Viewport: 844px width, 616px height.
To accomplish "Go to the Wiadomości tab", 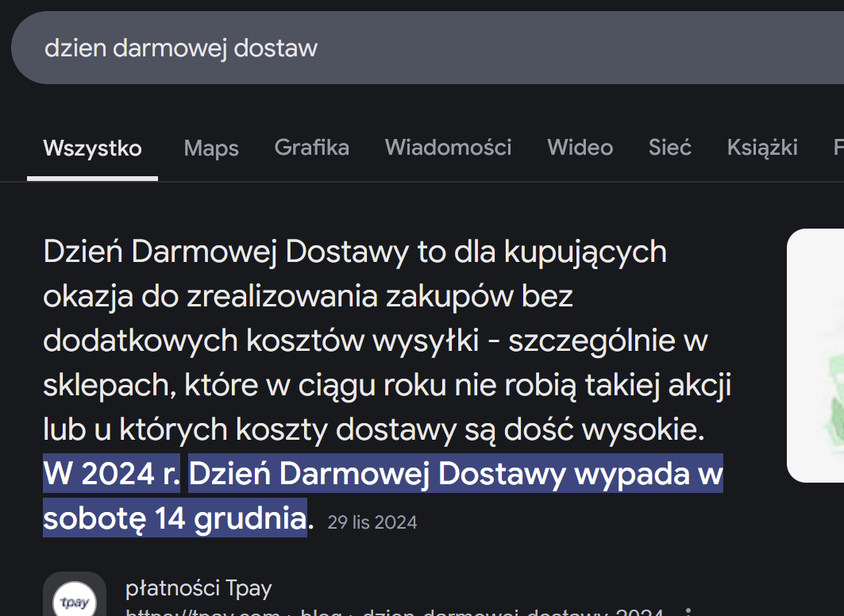I will (448, 148).
